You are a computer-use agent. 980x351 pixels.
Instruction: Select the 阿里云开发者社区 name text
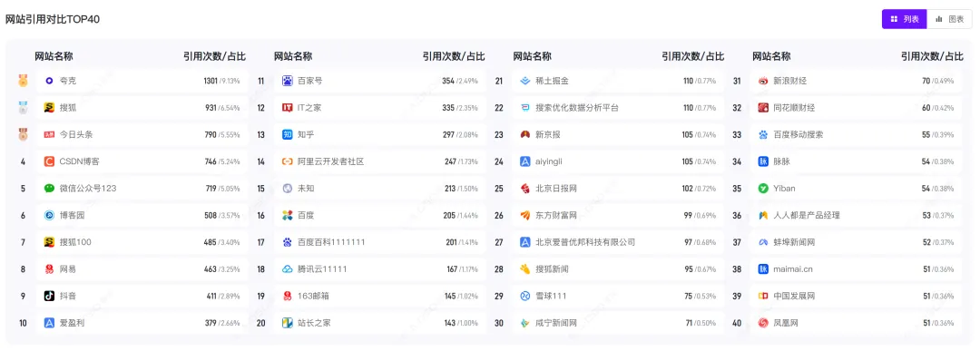(x=330, y=161)
